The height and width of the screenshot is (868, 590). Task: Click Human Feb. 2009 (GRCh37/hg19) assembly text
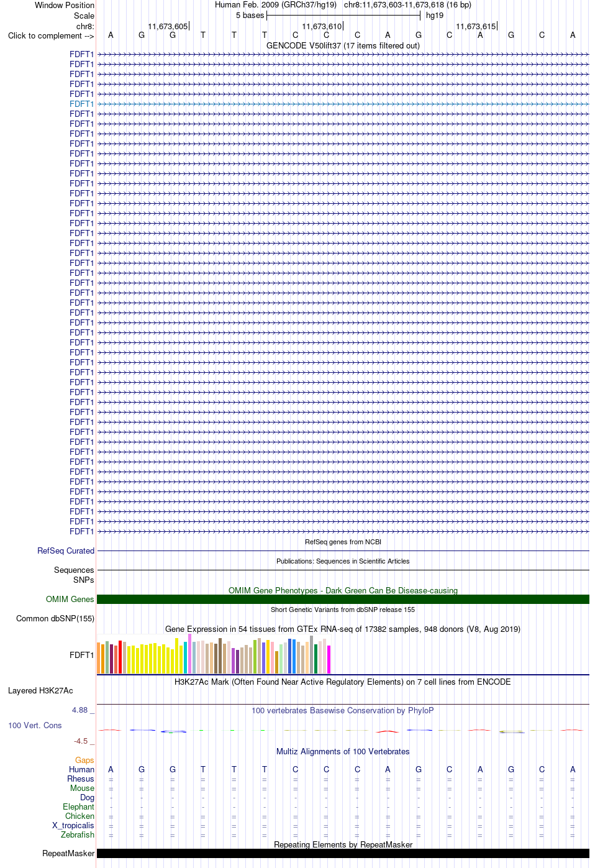coord(276,4)
